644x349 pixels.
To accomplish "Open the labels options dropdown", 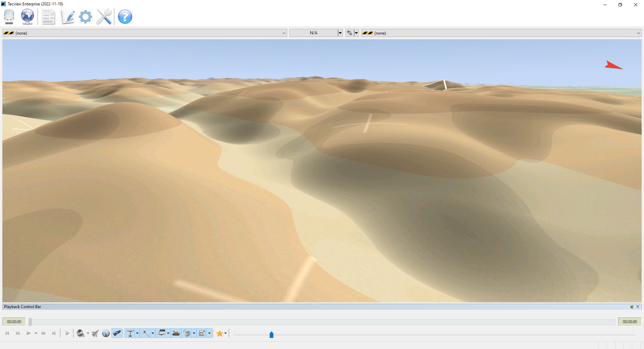I will click(x=168, y=333).
